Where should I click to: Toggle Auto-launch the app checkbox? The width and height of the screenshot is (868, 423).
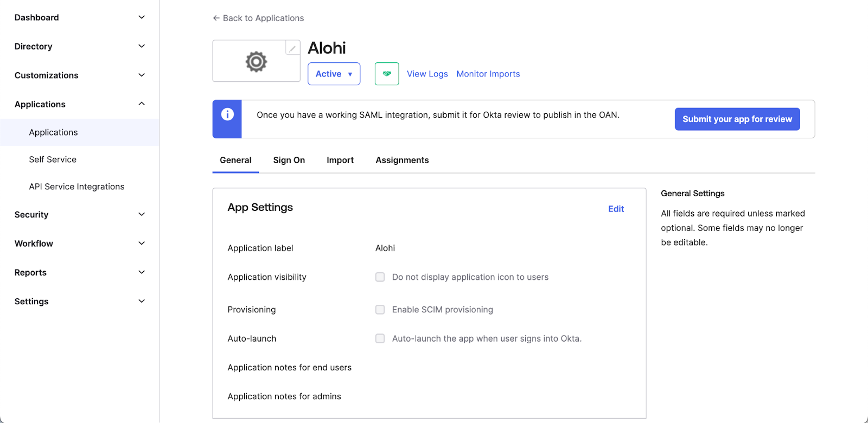(380, 338)
